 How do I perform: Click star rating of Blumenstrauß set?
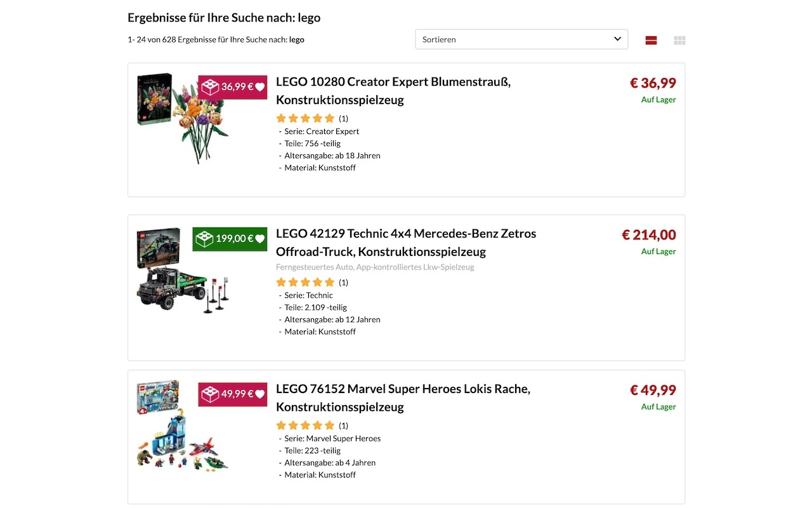point(305,118)
